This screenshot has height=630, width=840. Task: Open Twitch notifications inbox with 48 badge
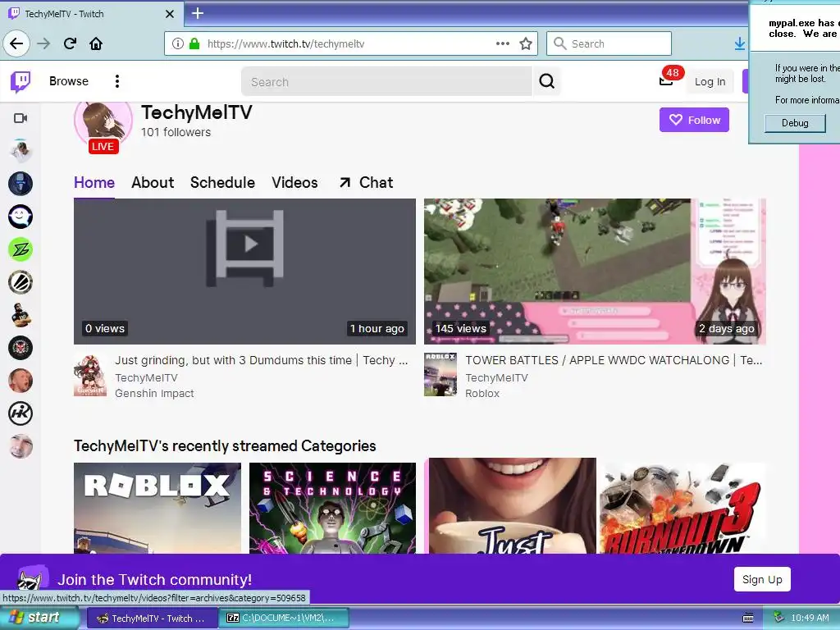coord(666,81)
